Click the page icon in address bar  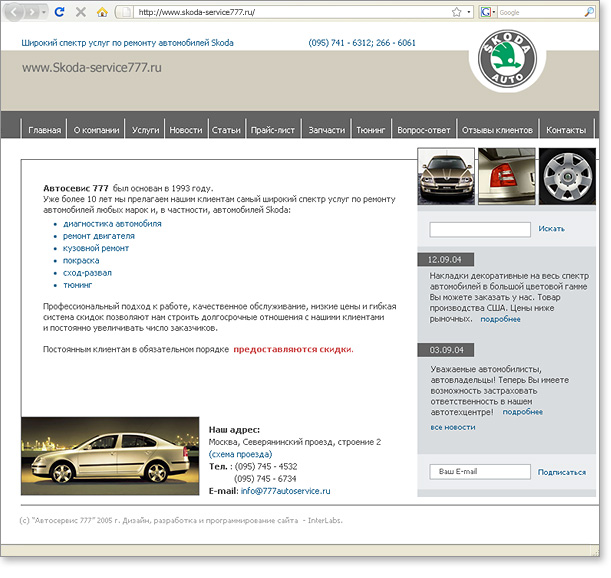[x=126, y=12]
